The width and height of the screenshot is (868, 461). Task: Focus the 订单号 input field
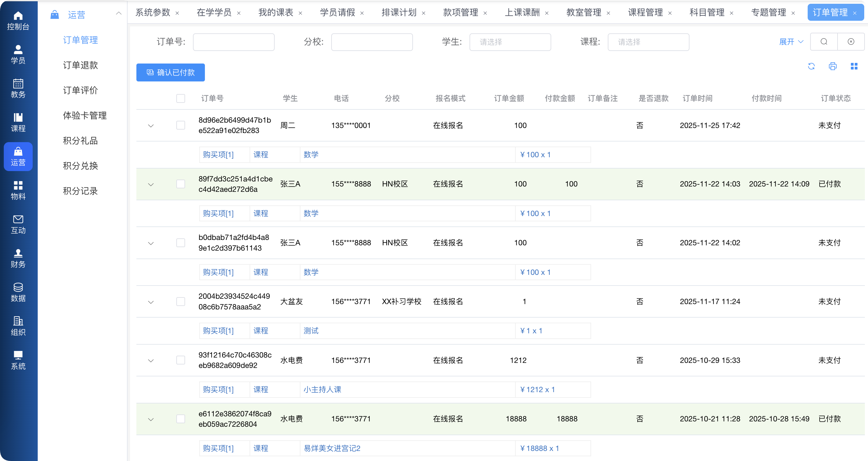click(x=233, y=42)
